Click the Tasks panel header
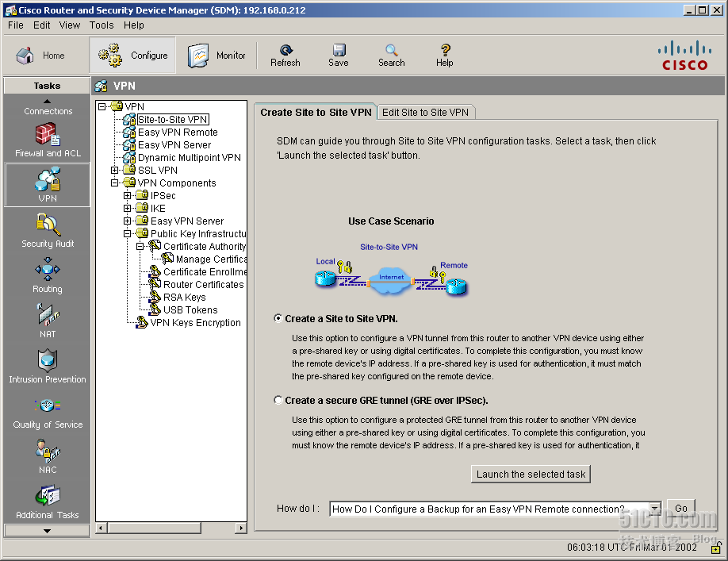The width and height of the screenshot is (728, 561). (x=47, y=86)
